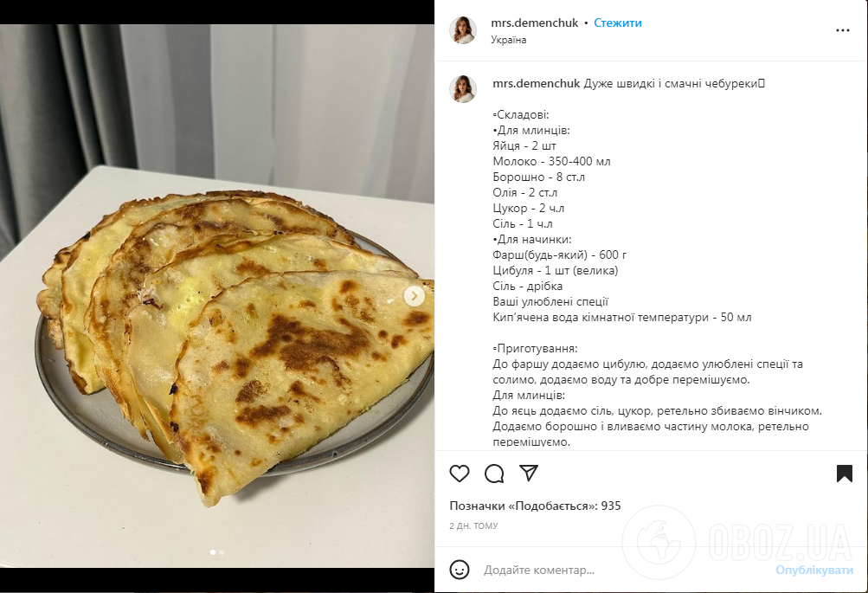
Task: Click the chebureki photo
Action: tap(217, 296)
